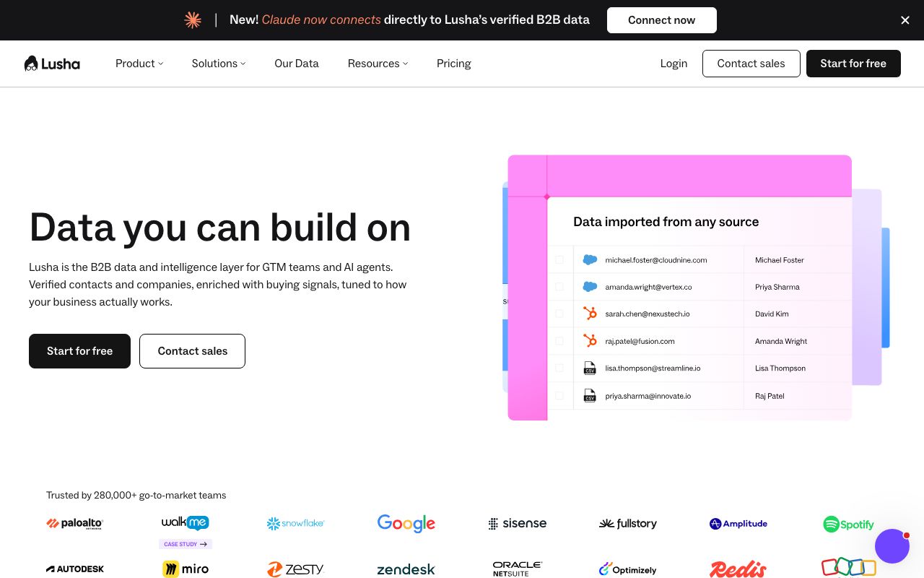Click Contact sales in the navbar

tap(751, 64)
